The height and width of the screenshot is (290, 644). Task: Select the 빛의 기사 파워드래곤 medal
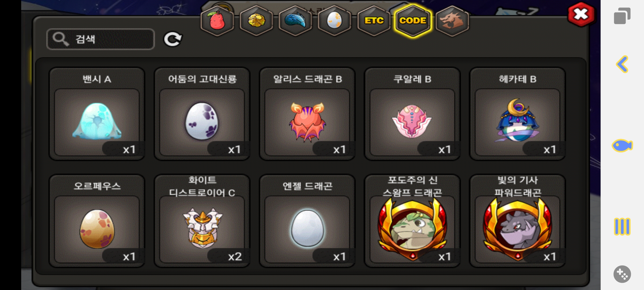click(518, 221)
